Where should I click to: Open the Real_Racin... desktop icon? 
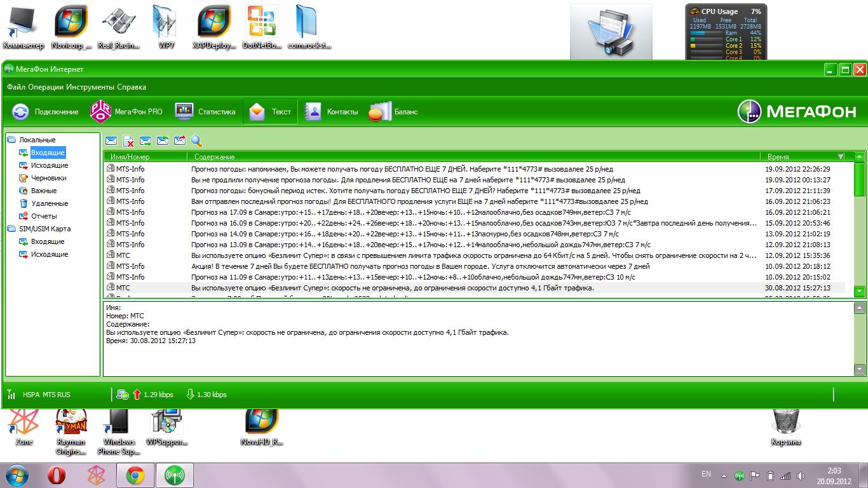(x=119, y=27)
